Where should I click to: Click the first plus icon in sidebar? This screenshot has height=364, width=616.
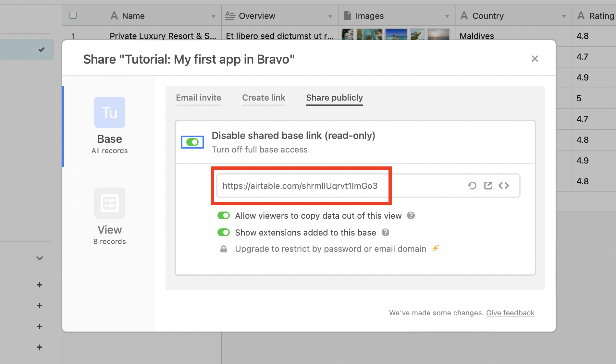click(x=40, y=285)
